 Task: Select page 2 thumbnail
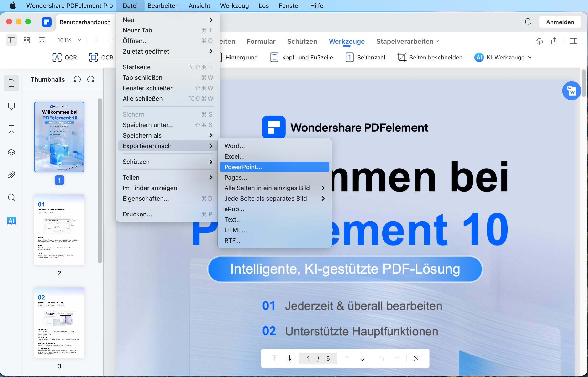tap(59, 230)
